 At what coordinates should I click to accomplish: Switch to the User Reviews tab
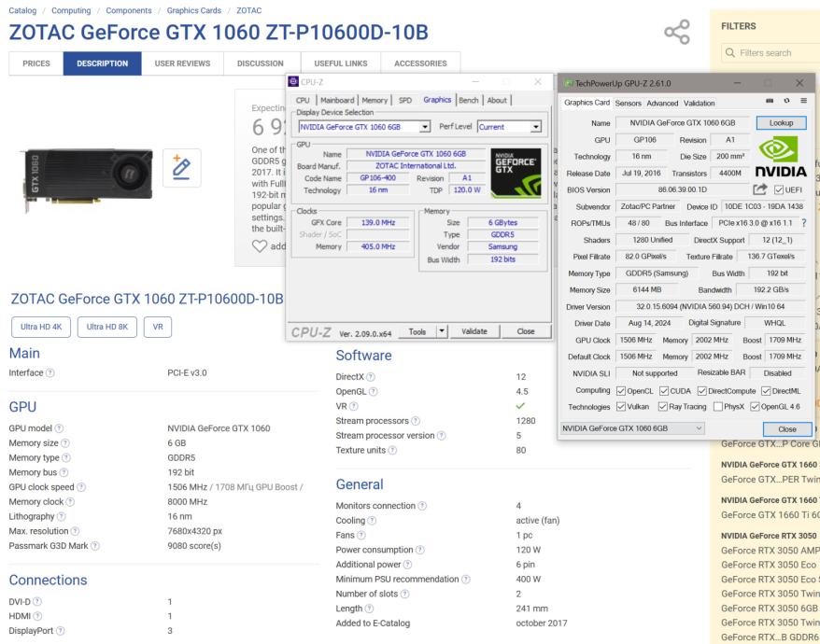point(182,63)
